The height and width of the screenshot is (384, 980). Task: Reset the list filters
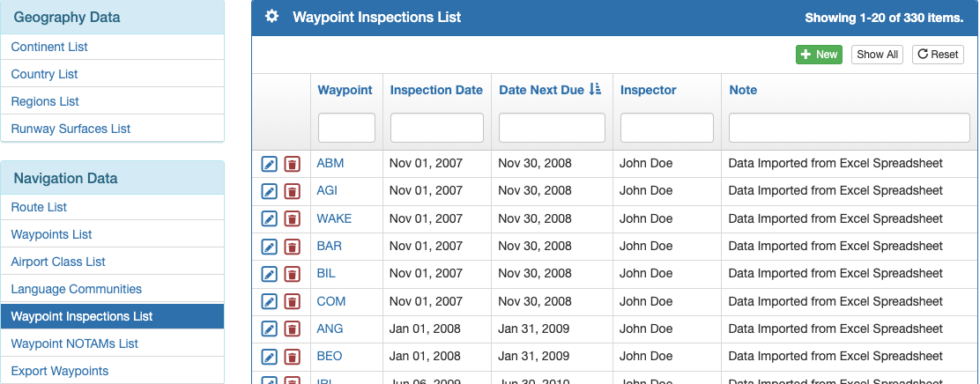938,55
